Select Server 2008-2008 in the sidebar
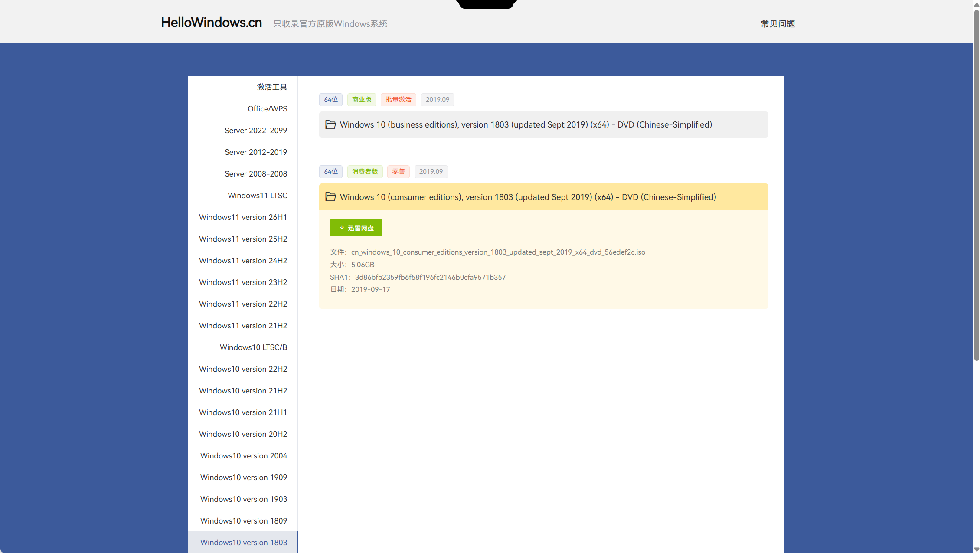This screenshot has width=980, height=553. point(243,173)
